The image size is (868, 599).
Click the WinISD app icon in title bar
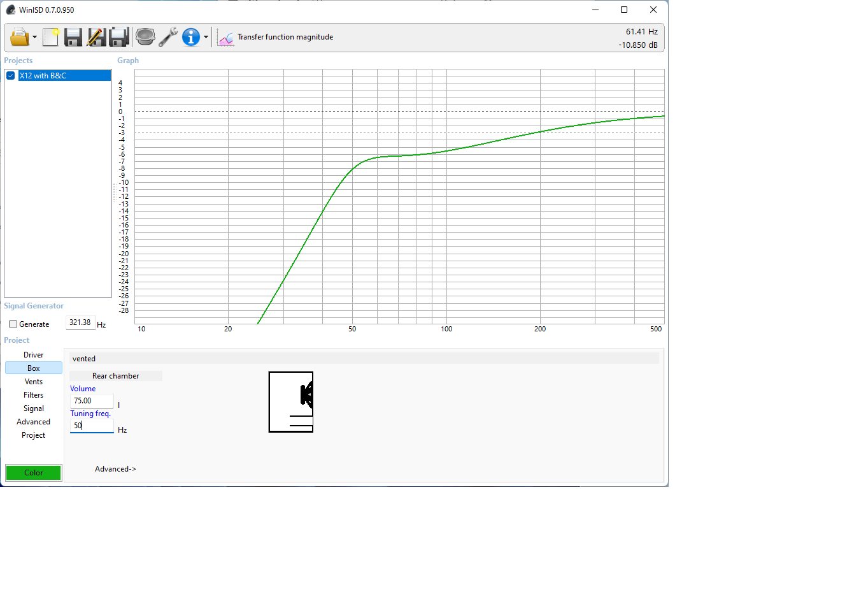(11, 10)
